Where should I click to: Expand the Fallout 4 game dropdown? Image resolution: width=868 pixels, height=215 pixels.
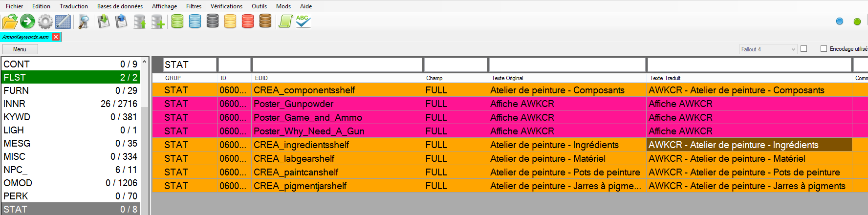pos(768,49)
